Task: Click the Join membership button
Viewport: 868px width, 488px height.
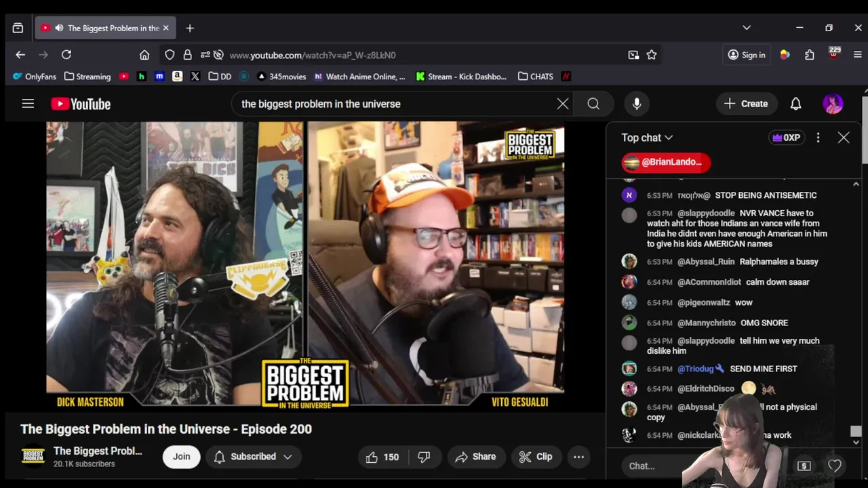Action: click(181, 457)
